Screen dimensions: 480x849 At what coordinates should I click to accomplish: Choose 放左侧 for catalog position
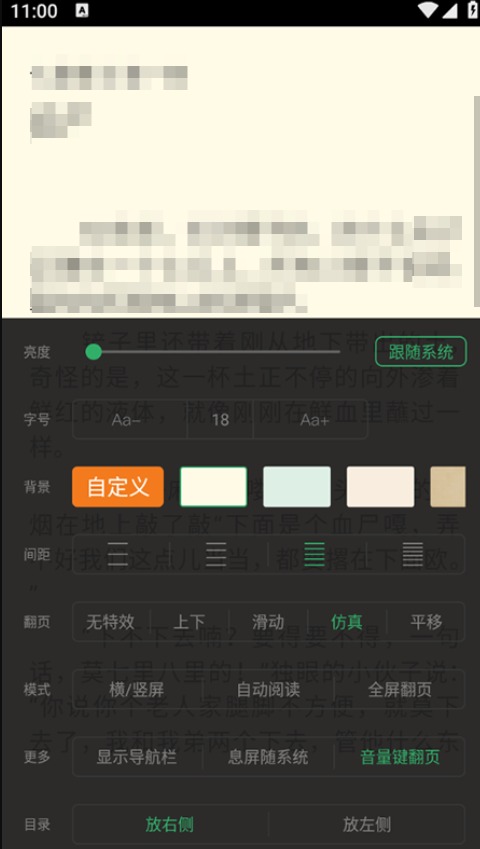point(367,825)
